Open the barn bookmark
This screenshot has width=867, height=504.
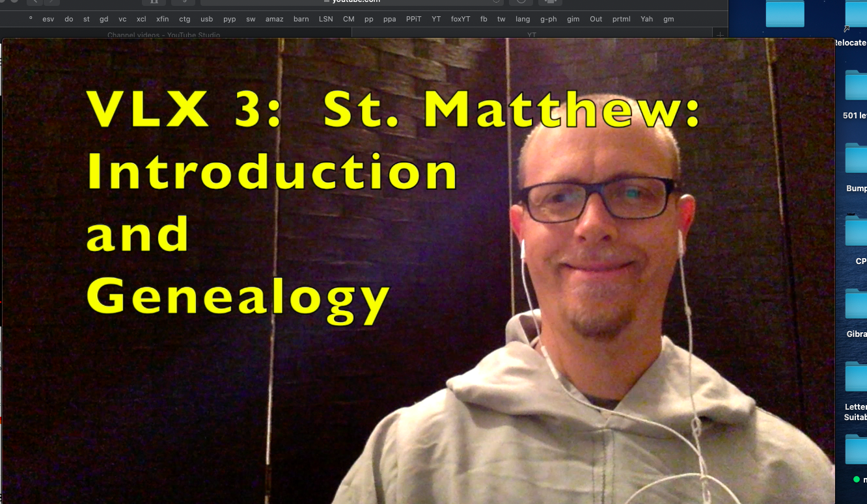301,19
